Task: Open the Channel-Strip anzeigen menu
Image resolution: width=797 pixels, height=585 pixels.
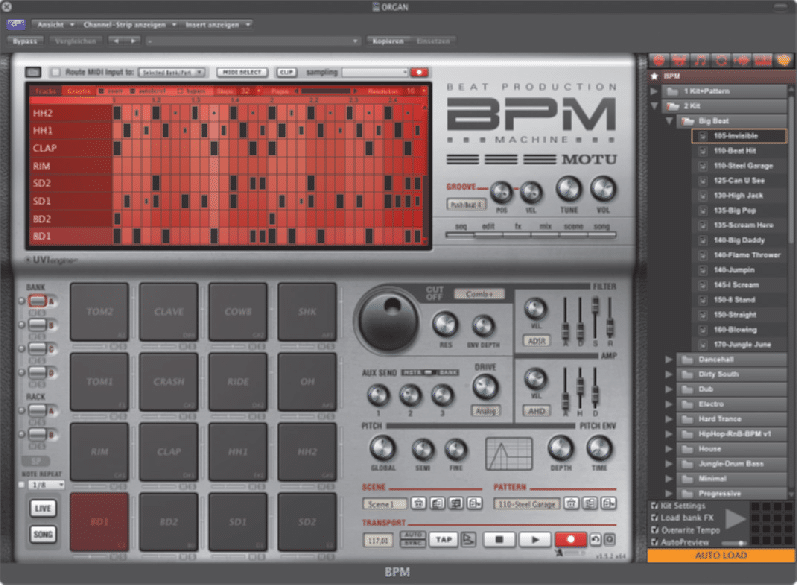Action: click(x=129, y=24)
